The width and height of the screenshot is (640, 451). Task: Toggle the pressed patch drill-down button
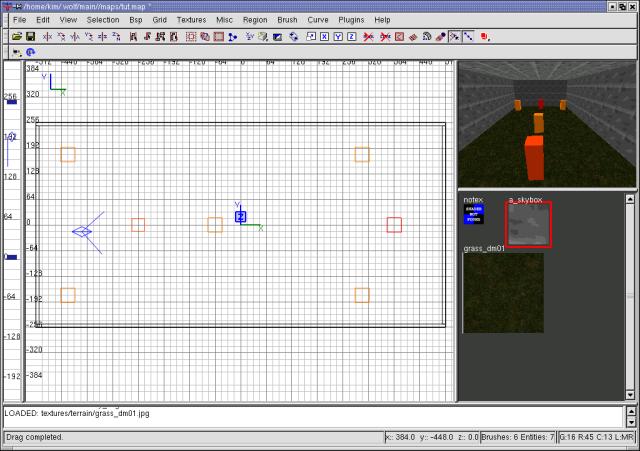tap(468, 37)
